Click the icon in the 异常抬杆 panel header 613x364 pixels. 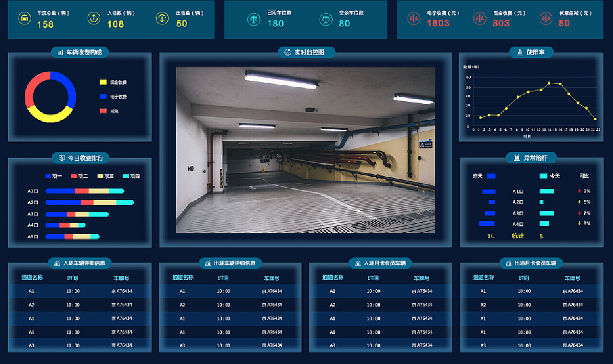point(517,158)
